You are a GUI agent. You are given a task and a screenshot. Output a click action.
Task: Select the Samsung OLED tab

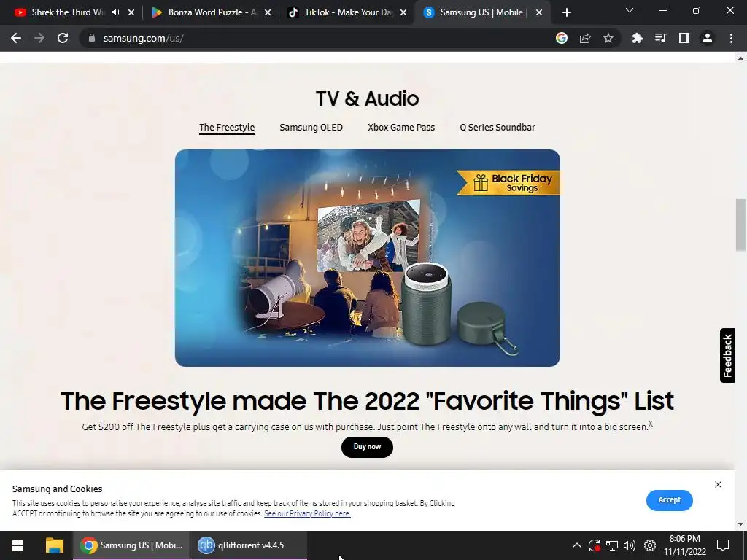(x=311, y=127)
